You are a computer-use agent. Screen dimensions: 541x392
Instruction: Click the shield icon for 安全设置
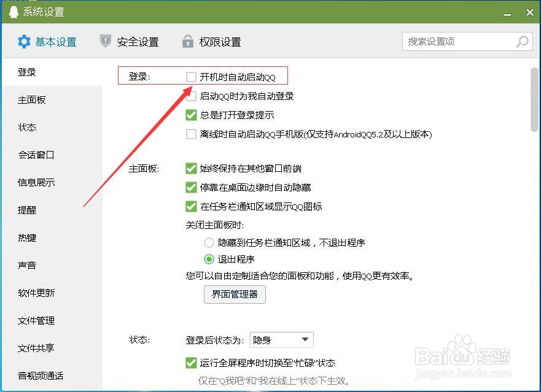coord(105,41)
